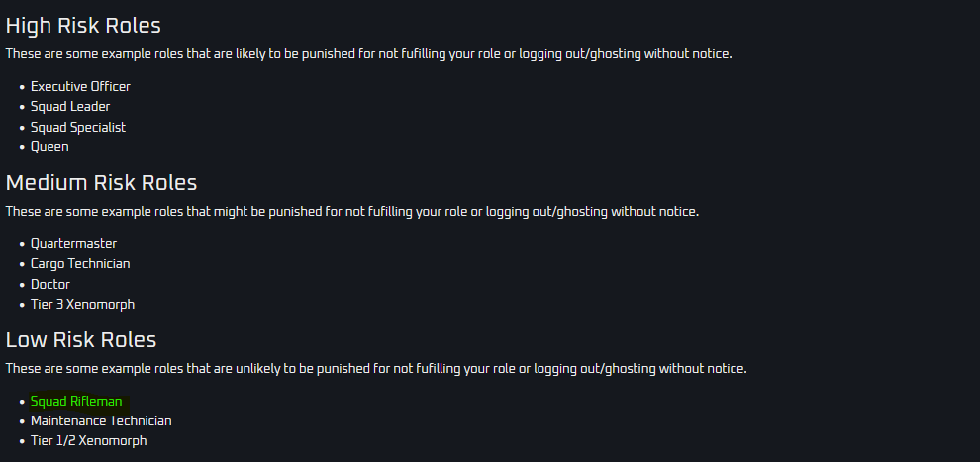980x462 pixels.
Task: Click the bullet beside Executive Officer
Action: (x=22, y=87)
